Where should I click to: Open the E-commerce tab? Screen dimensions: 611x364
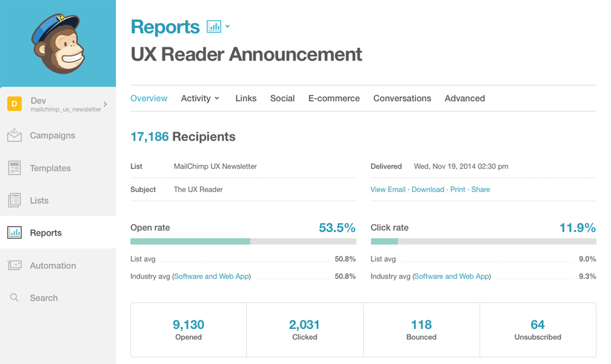coord(333,98)
